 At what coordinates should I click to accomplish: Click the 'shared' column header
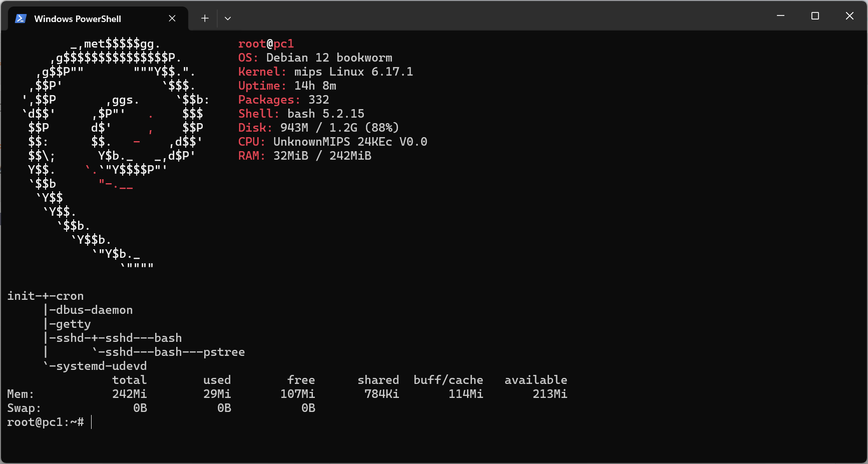(x=378, y=380)
